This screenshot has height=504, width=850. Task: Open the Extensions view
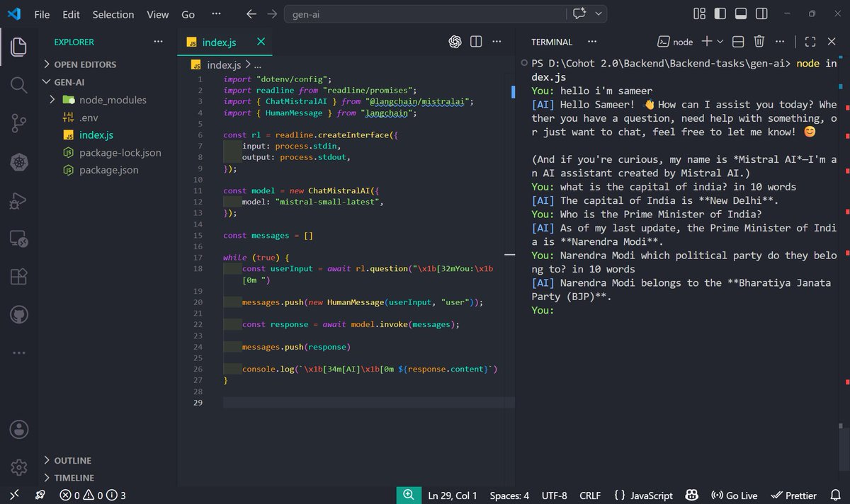click(x=19, y=277)
